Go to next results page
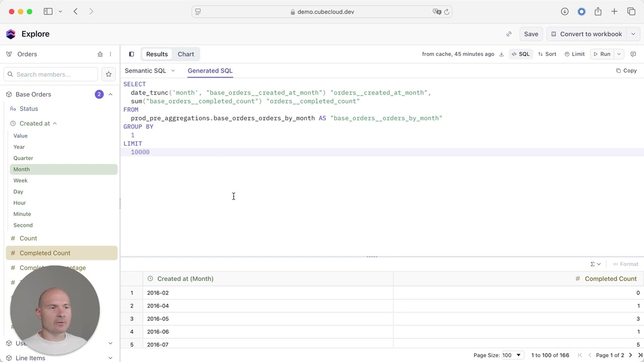Viewport: 644px width, 362px height. (630, 355)
